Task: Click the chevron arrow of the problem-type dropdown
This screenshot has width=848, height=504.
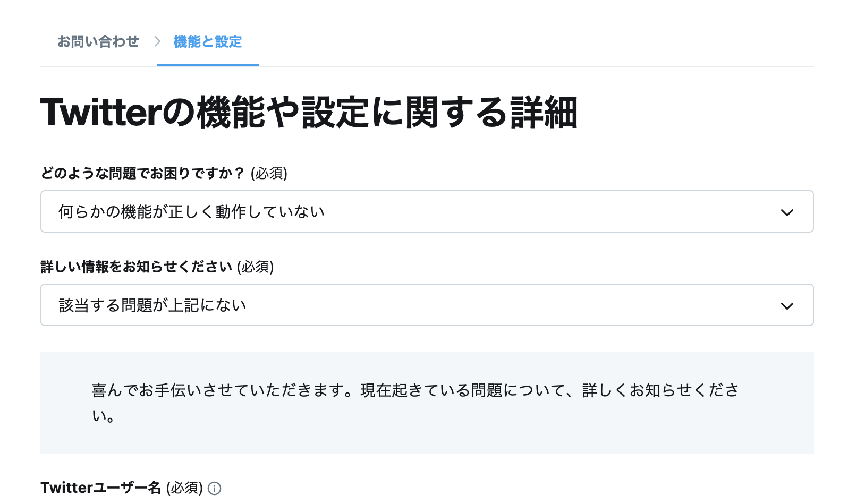Action: 787,212
